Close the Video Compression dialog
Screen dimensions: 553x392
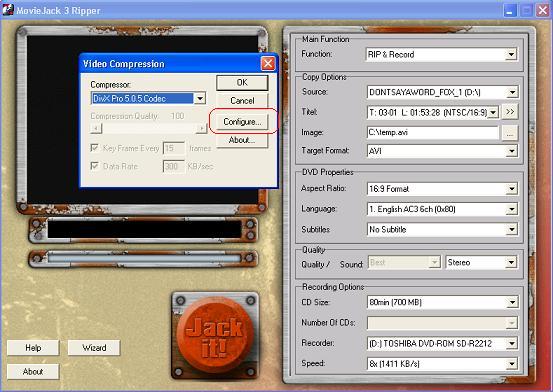point(268,64)
